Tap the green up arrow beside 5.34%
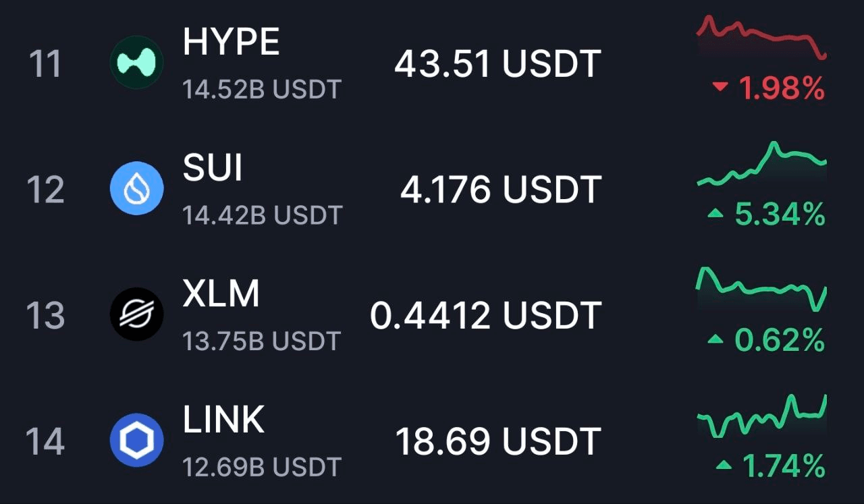The width and height of the screenshot is (864, 504). [715, 215]
